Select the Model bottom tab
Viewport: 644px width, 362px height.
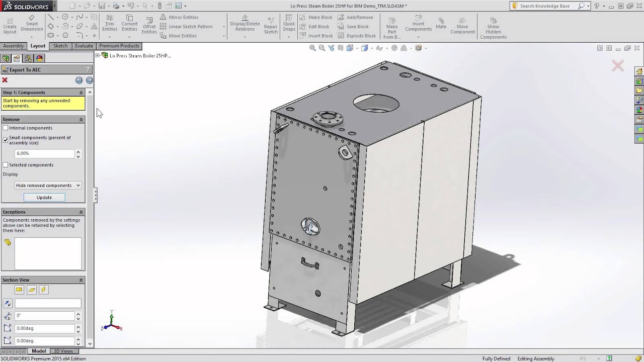39,351
